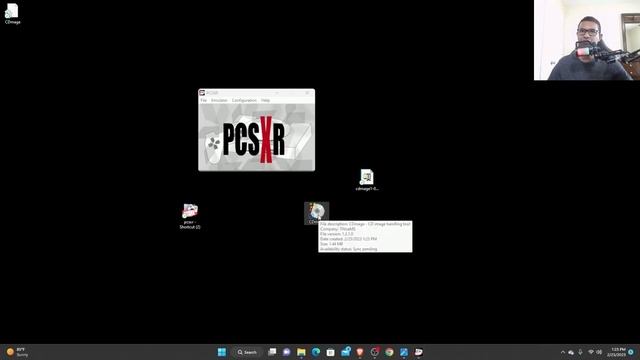The height and width of the screenshot is (360, 640).
Task: Click the microphone tray icon
Action: coord(580,352)
